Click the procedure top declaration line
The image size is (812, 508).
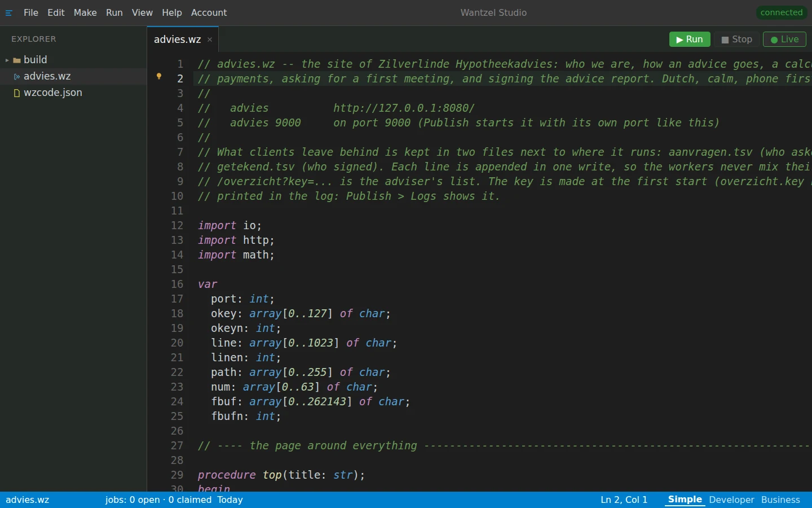click(x=281, y=475)
